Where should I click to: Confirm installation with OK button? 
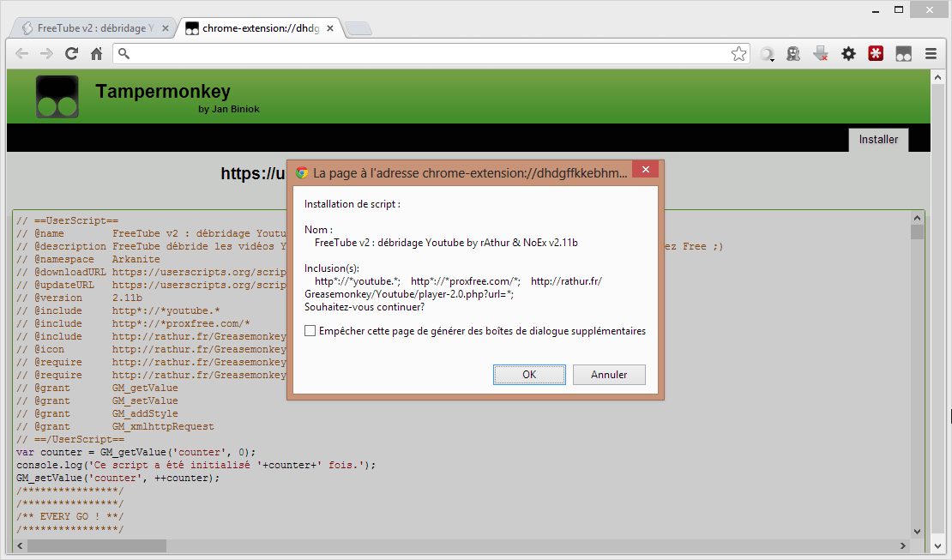[529, 375]
